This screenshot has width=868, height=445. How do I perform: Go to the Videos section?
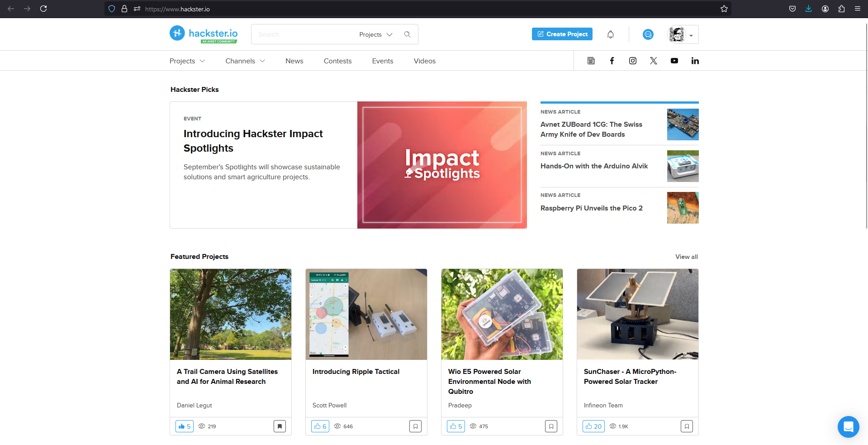(x=425, y=61)
